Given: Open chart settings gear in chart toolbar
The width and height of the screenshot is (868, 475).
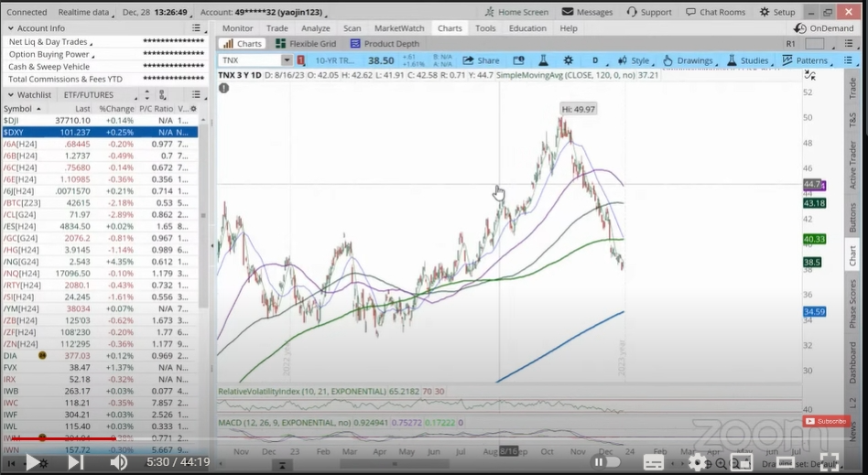Looking at the screenshot, I should click(568, 60).
